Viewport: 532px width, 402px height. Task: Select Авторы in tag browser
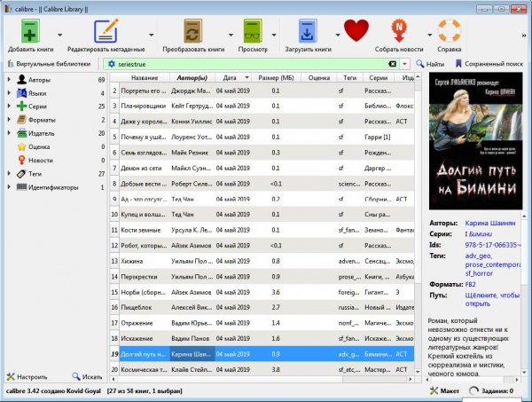tap(39, 80)
